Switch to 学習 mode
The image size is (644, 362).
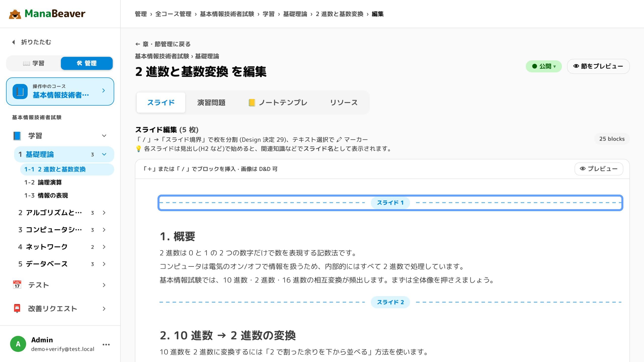tap(33, 63)
